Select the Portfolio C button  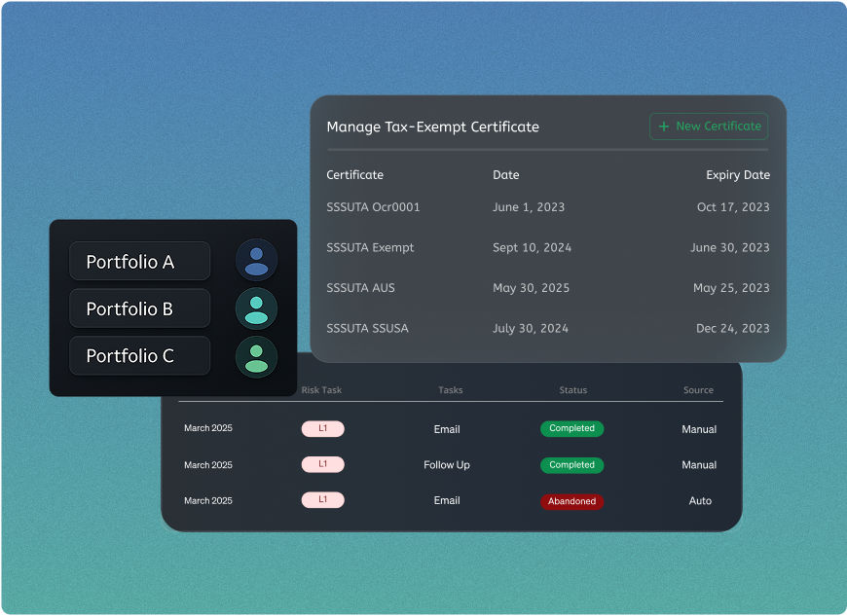click(x=140, y=356)
